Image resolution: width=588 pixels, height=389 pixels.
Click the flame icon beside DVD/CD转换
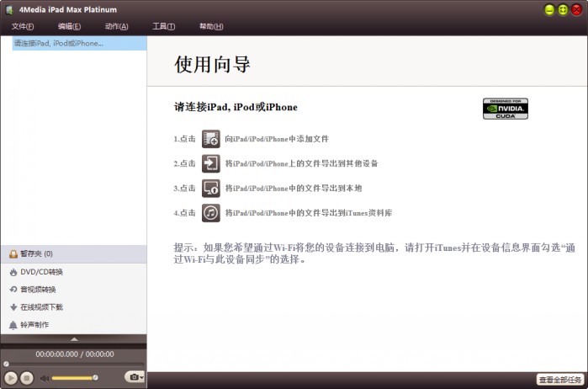tap(13, 272)
